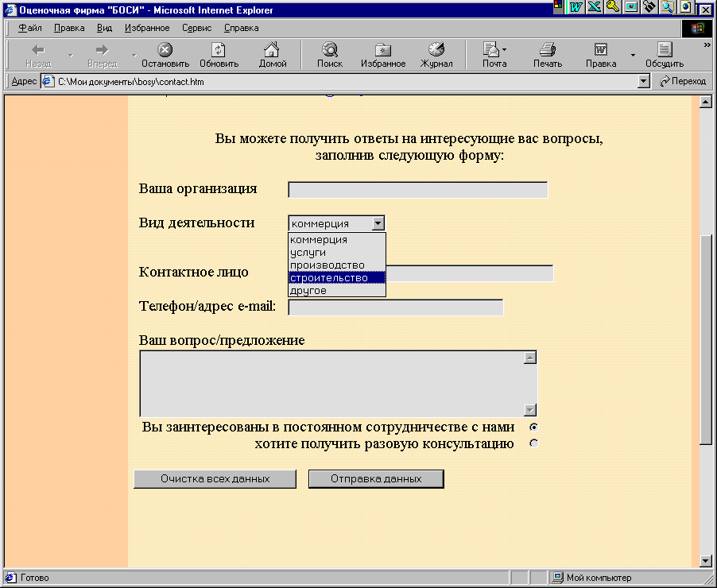Click the page scrollbar up arrow
Viewport: 717px width, 588px height.
706,102
